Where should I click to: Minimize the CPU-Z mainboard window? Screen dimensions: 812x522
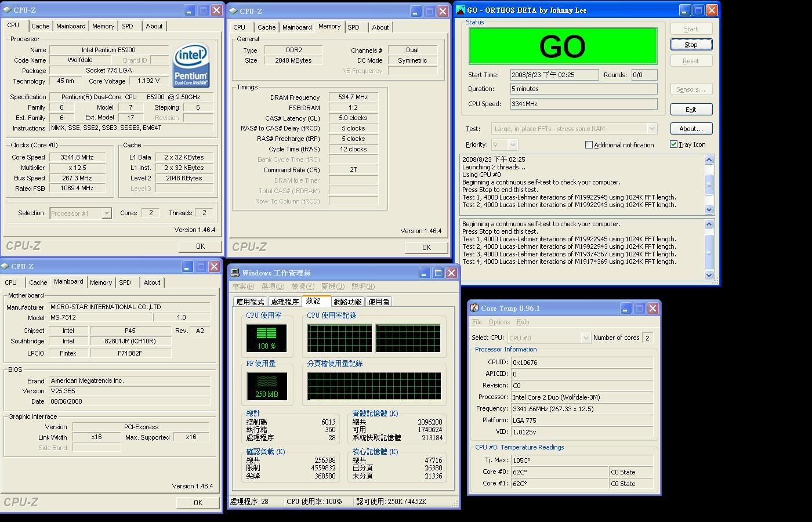(x=187, y=266)
